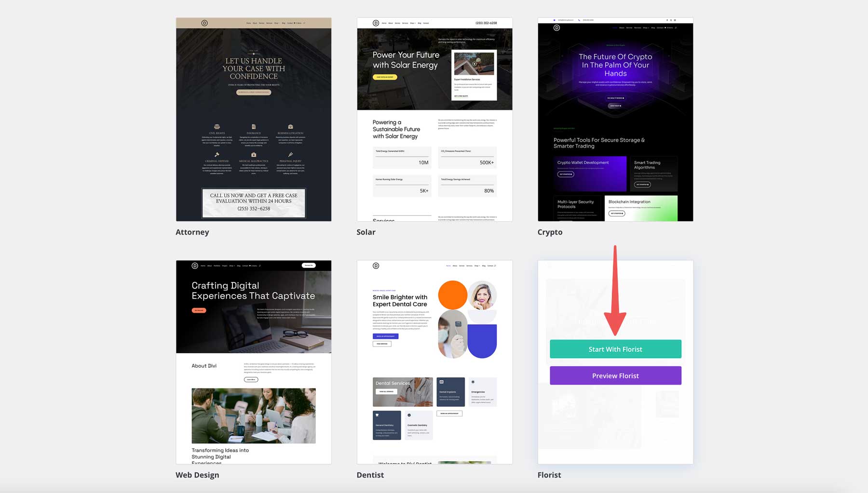Click the "Dentist" label text
The image size is (868, 493).
pyautogui.click(x=370, y=475)
